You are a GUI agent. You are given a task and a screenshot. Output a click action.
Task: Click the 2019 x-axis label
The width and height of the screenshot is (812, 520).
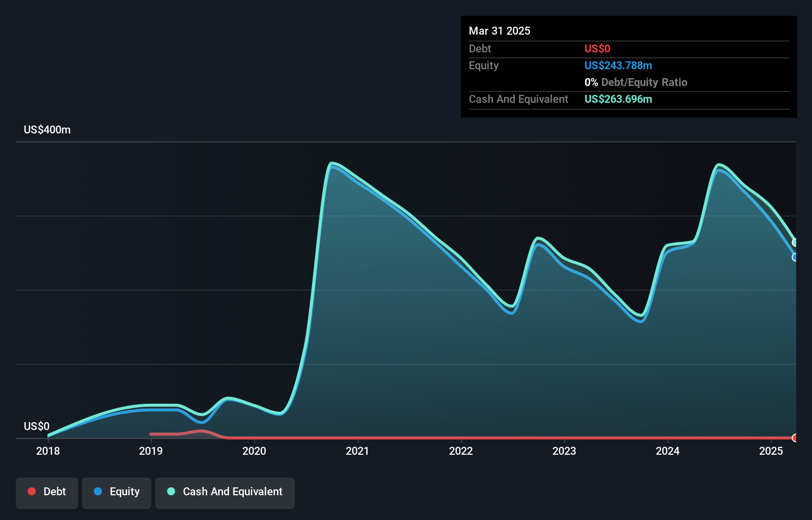(x=151, y=451)
